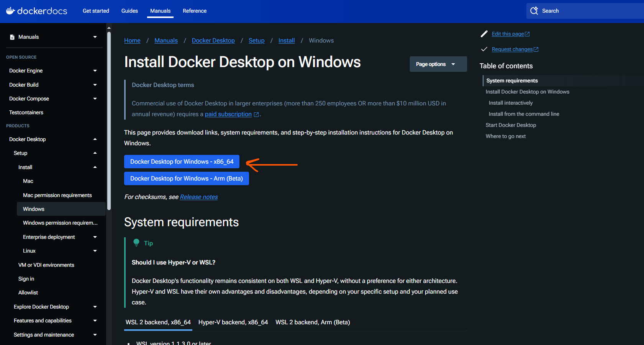Viewport: 644px width, 345px height.
Task: Expand the Docker Compose section arrow
Action: [95, 99]
